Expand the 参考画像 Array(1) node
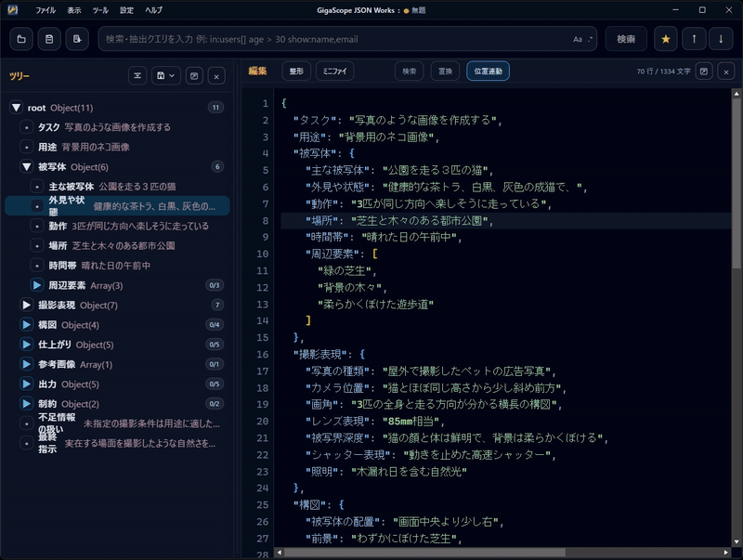The image size is (743, 560). (27, 364)
